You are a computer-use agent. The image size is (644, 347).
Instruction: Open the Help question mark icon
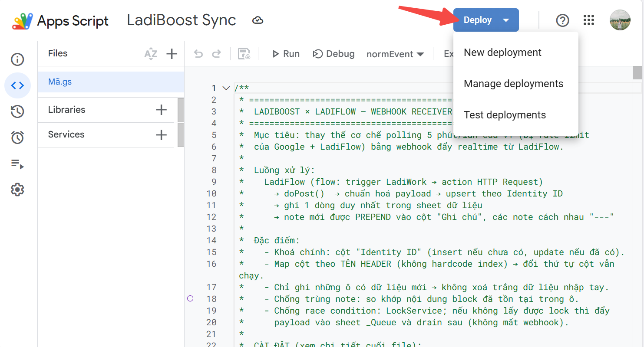(563, 20)
